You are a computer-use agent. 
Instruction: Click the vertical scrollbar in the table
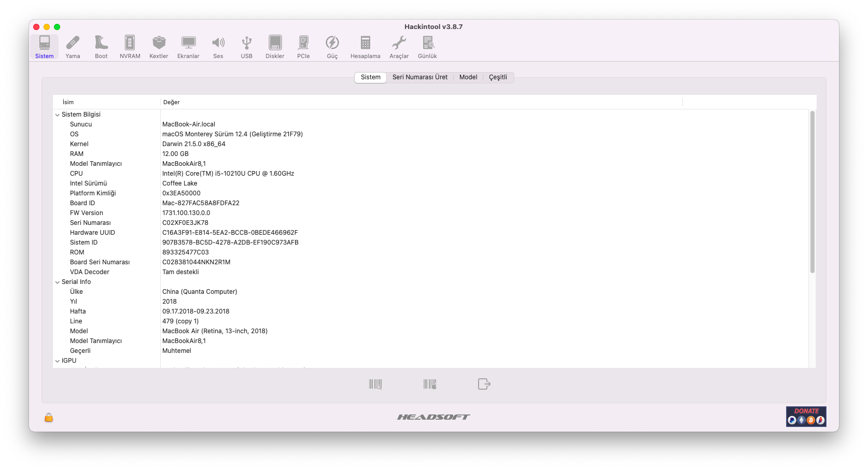(x=813, y=192)
